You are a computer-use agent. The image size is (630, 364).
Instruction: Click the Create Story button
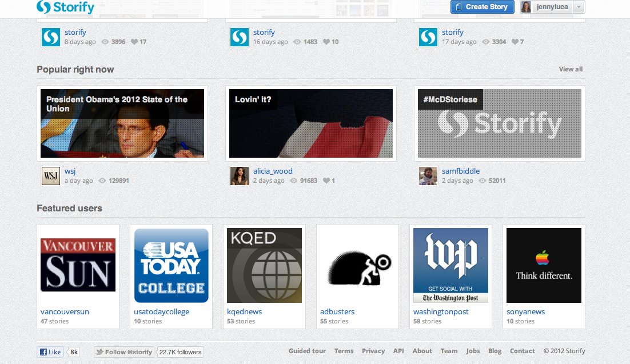click(482, 7)
